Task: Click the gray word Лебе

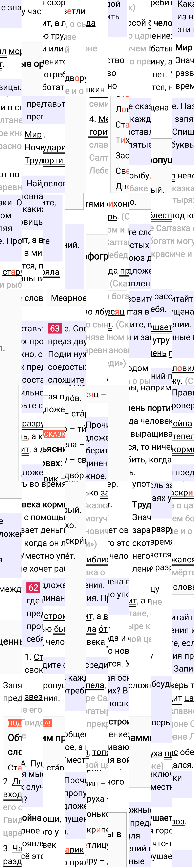Action: click(98, 170)
